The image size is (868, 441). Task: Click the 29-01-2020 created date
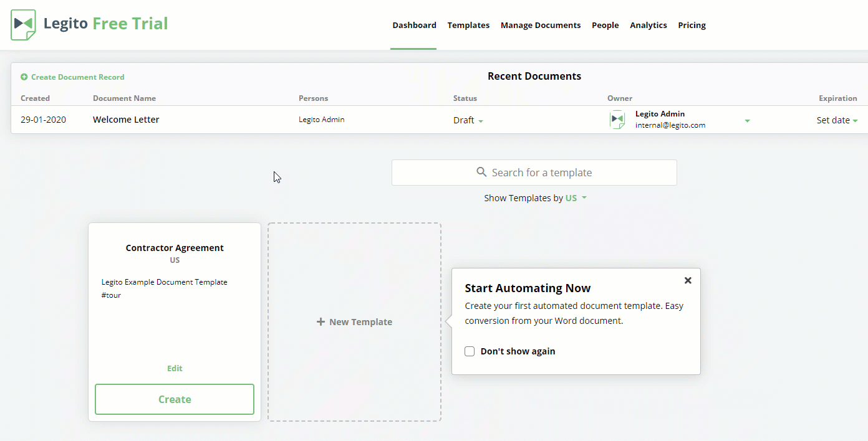pyautogui.click(x=43, y=120)
